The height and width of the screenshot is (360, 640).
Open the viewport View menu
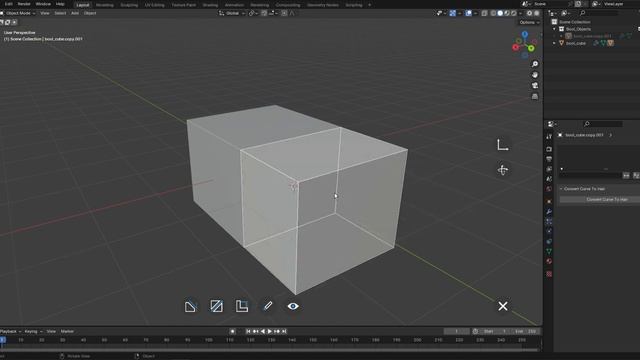click(x=44, y=13)
